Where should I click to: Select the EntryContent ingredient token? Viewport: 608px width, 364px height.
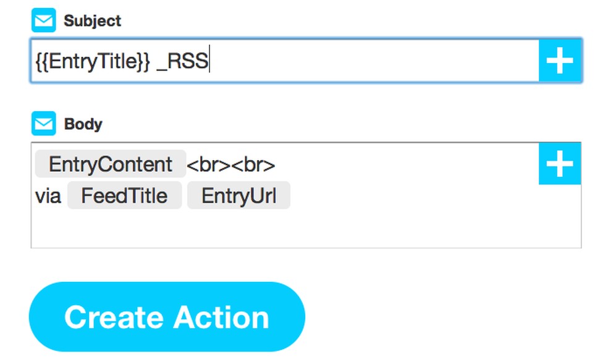[111, 164]
